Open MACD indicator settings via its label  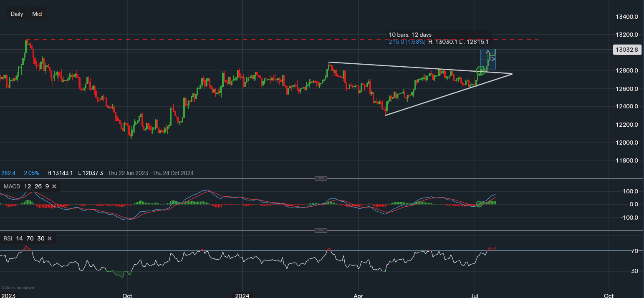click(12, 186)
